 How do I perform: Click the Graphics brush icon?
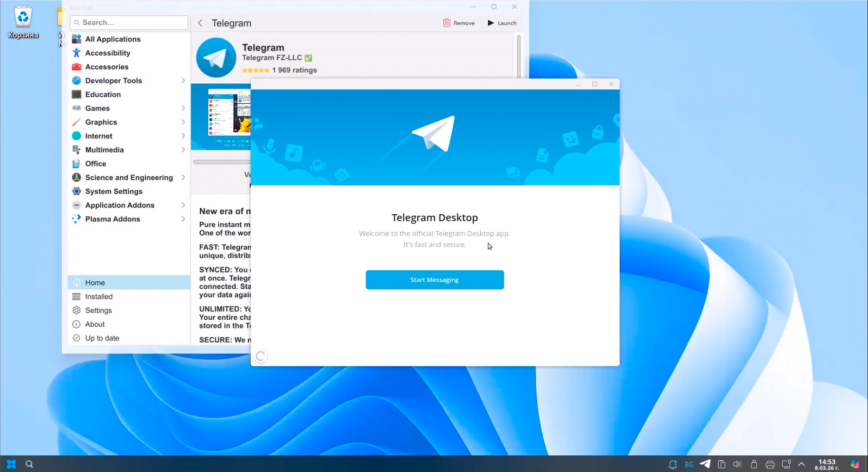point(76,122)
